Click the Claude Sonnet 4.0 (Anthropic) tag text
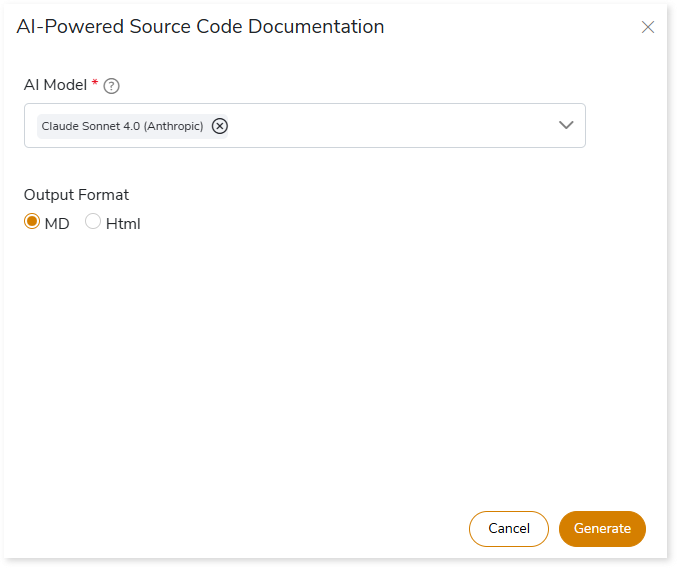The image size is (677, 568). click(x=122, y=126)
